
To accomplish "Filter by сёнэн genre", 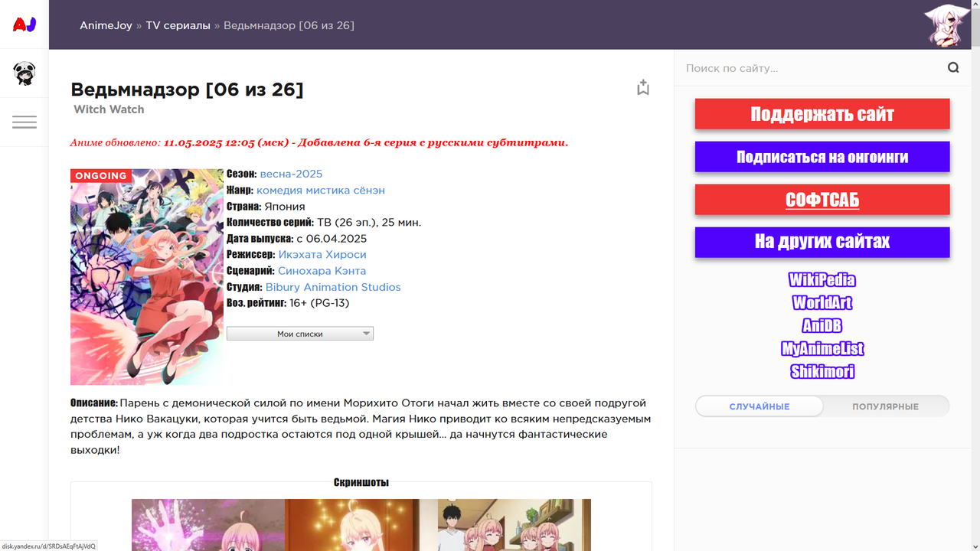I will point(371,190).
